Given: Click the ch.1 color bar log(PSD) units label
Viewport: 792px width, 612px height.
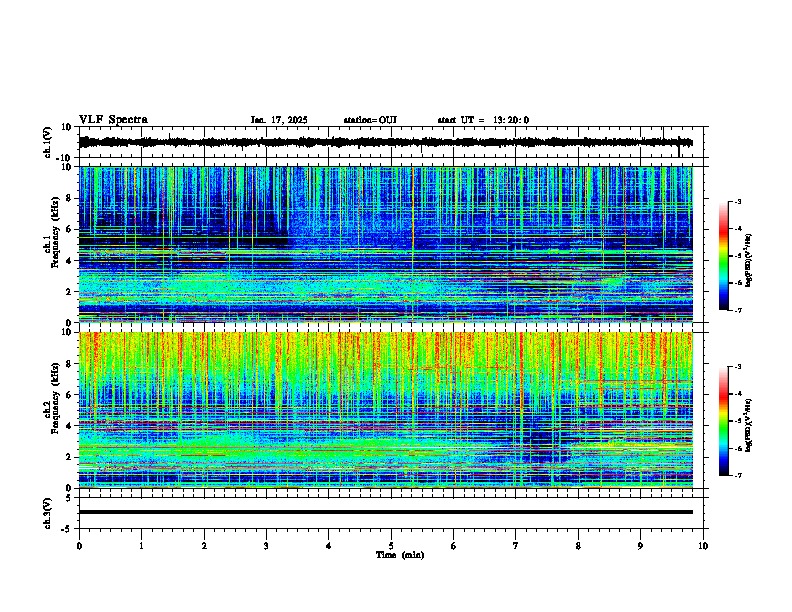Looking at the screenshot, I should point(749,260).
